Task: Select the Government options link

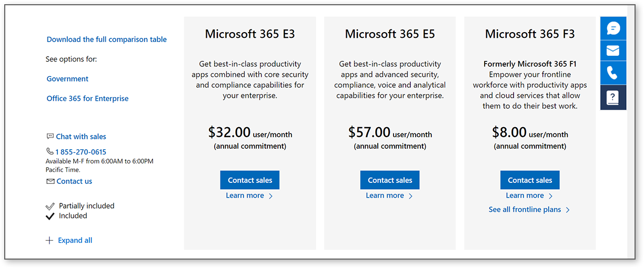Action: pos(67,79)
